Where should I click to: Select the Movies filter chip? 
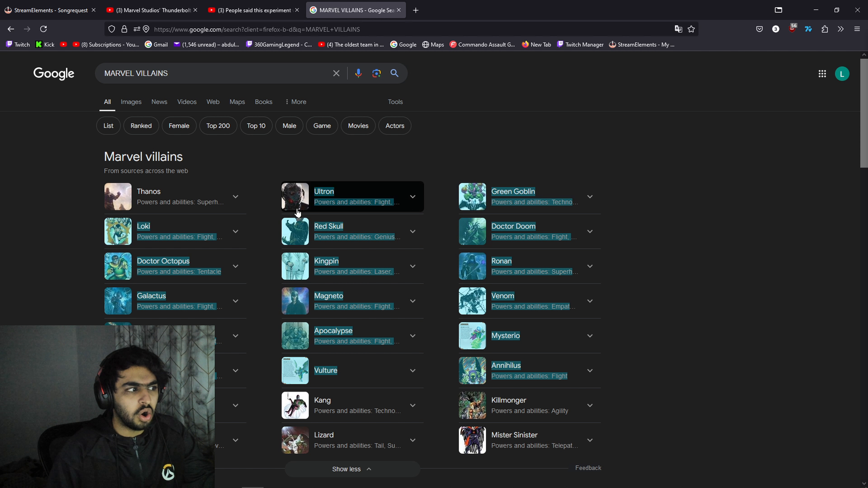(358, 126)
